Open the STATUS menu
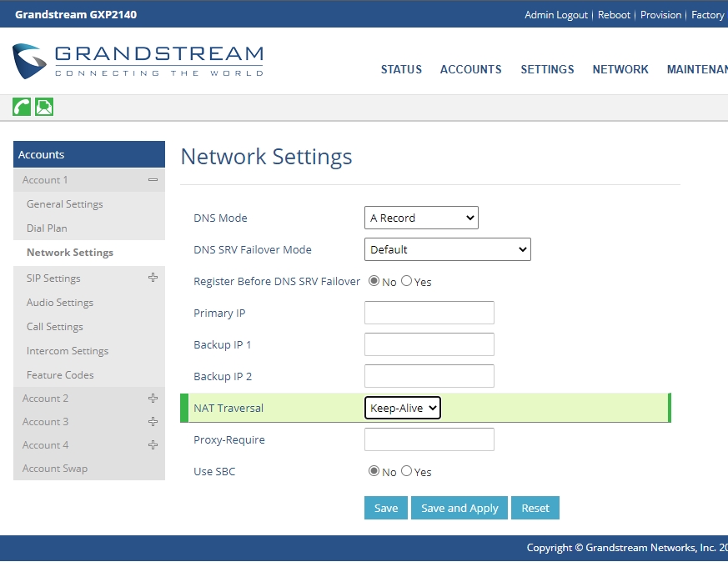 click(x=401, y=69)
